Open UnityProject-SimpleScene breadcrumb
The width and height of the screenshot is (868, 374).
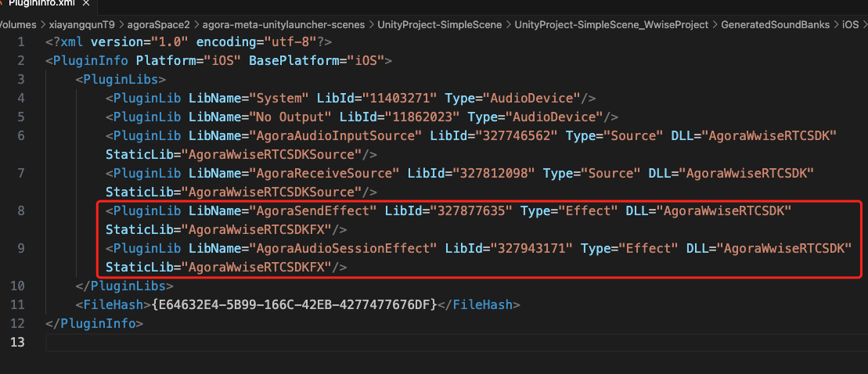440,24
